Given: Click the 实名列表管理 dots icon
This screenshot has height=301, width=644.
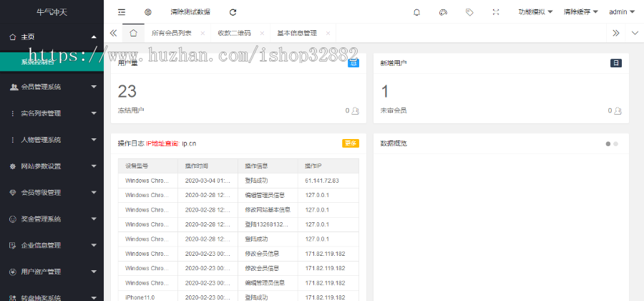Looking at the screenshot, I should tap(13, 113).
